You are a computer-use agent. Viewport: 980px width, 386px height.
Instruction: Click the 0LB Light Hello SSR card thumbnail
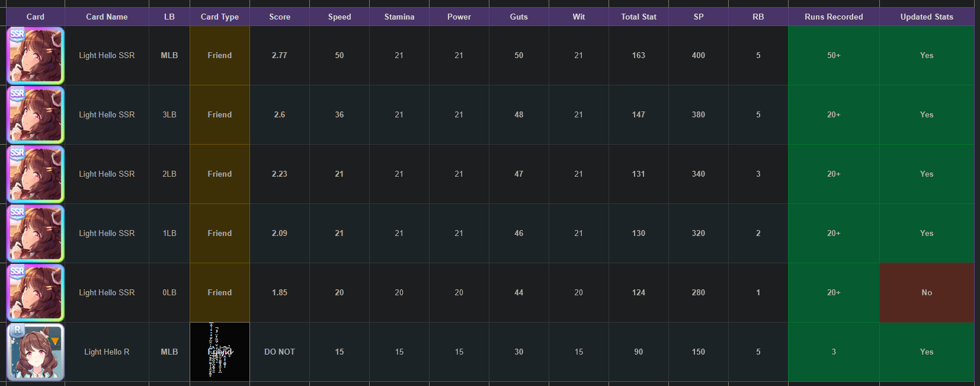click(36, 292)
